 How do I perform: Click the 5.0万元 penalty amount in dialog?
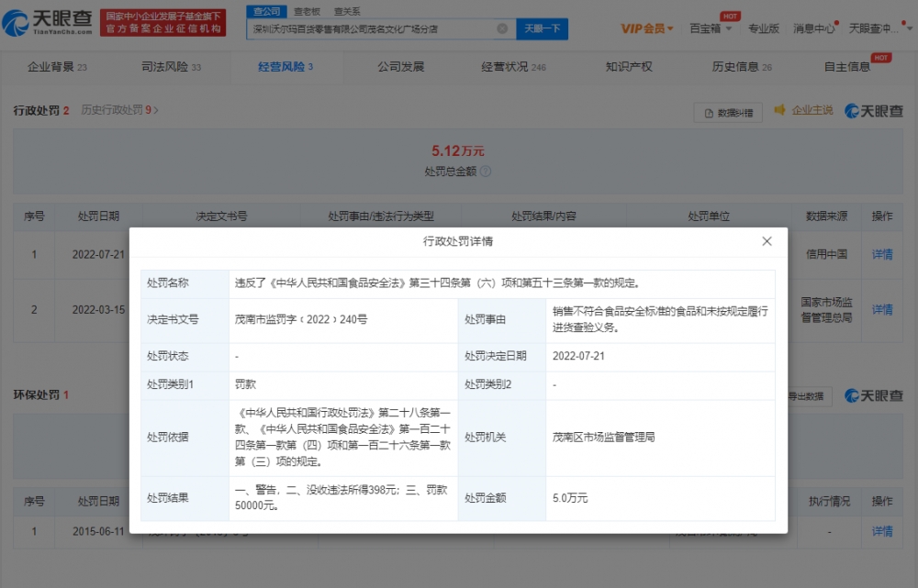570,498
